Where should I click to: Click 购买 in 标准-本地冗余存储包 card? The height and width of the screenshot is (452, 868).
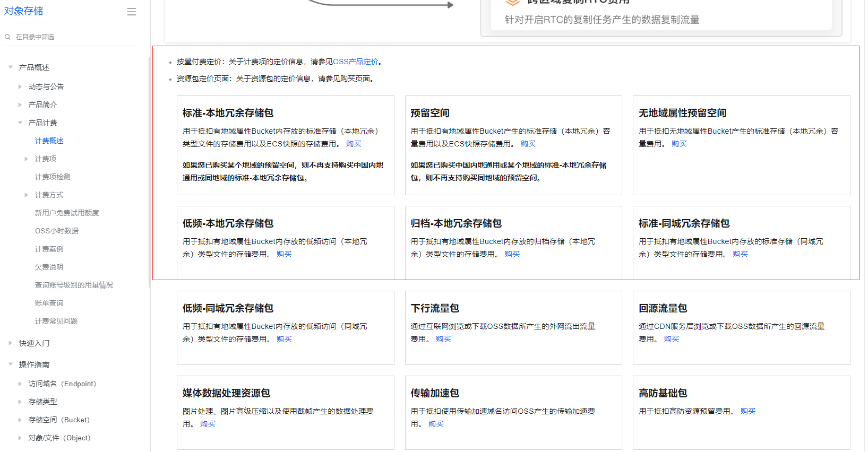pos(354,144)
